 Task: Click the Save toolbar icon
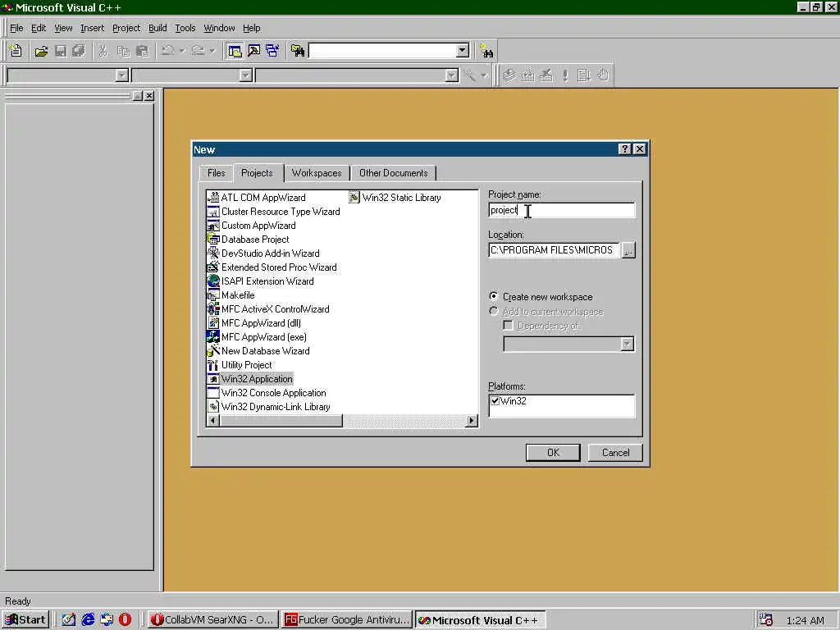61,51
